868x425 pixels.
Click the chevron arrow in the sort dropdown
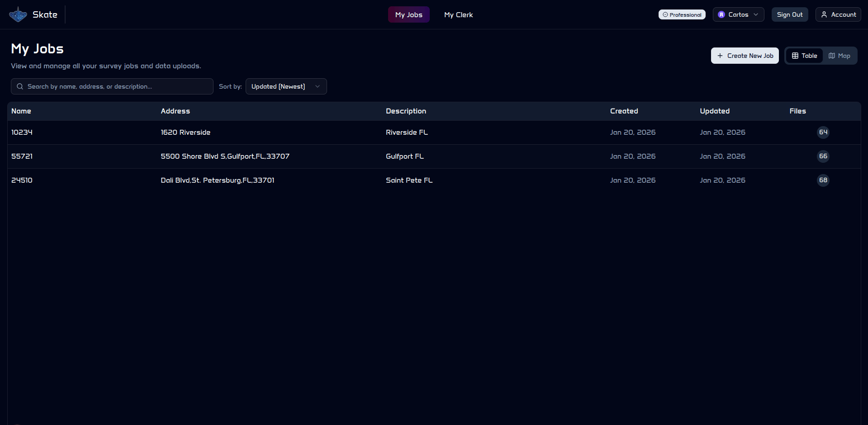tap(318, 86)
